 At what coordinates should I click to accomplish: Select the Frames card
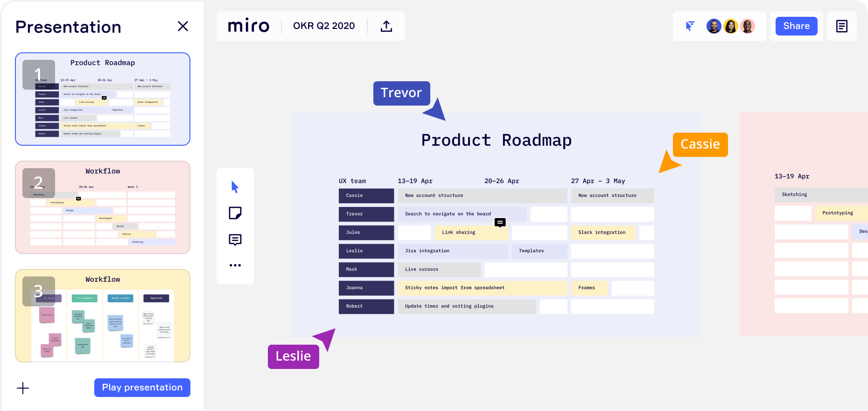point(589,288)
